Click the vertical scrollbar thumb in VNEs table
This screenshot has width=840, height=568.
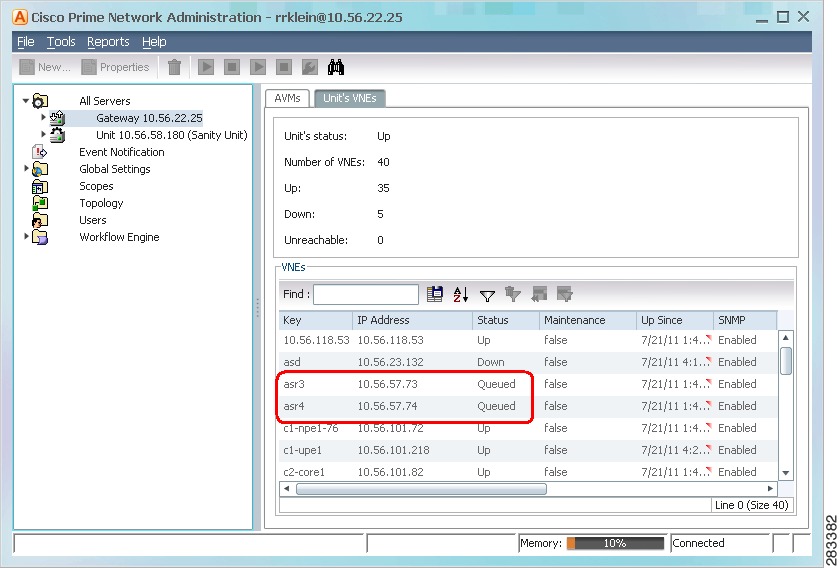coord(786,361)
